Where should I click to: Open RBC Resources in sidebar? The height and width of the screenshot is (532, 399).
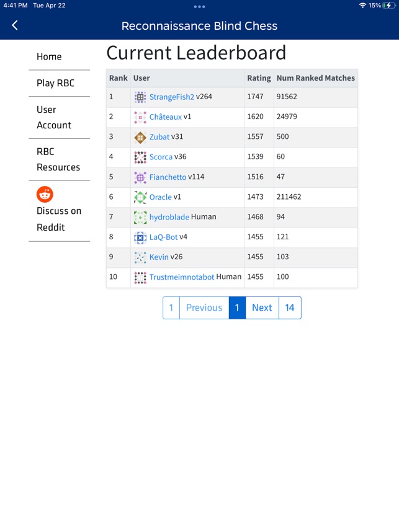tap(58, 159)
